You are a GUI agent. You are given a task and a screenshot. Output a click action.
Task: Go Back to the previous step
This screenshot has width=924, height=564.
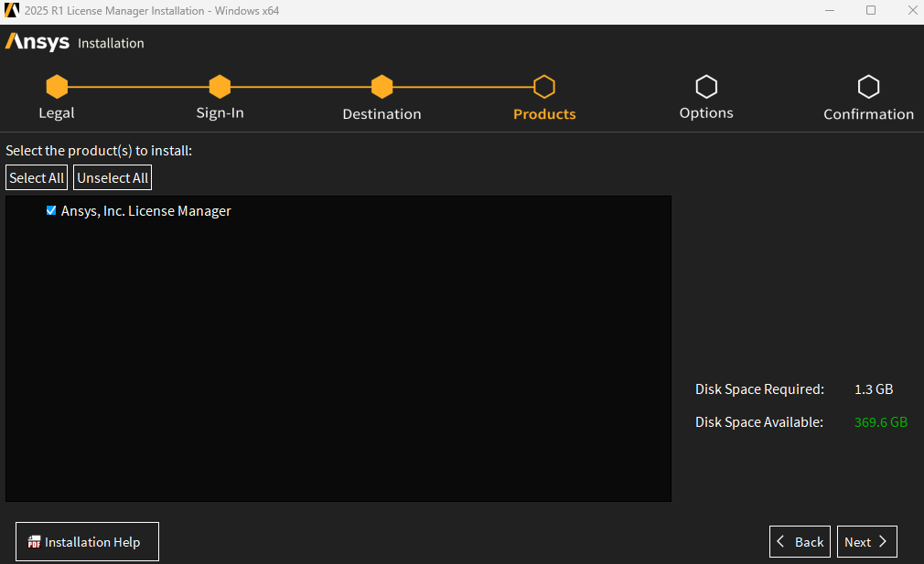800,542
